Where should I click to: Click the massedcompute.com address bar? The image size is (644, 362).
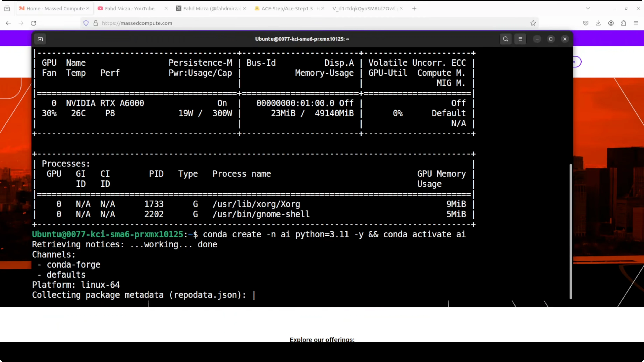tap(300, 23)
